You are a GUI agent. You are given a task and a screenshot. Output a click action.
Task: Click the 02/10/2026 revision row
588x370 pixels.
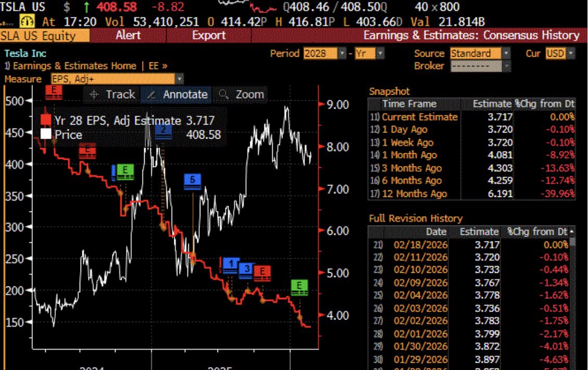click(x=469, y=270)
